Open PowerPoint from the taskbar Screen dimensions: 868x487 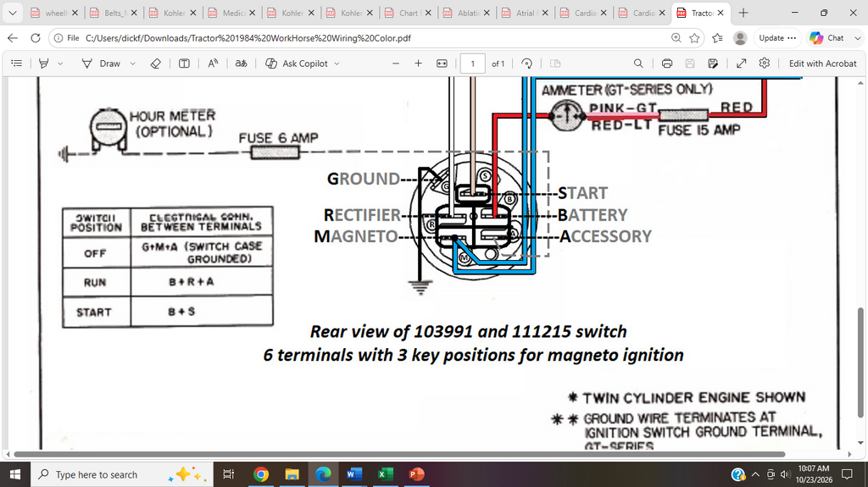coord(416,474)
